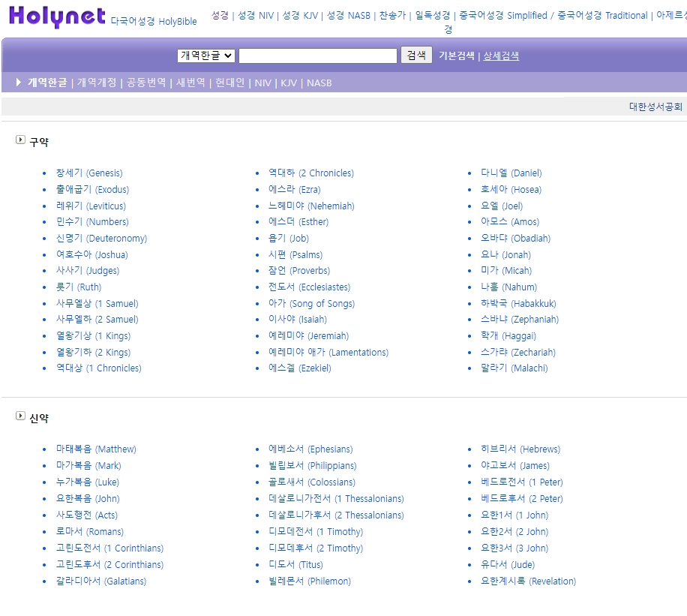Open 데살로니가전서 (1 Thessalonians)
The image size is (687, 616).
click(336, 499)
